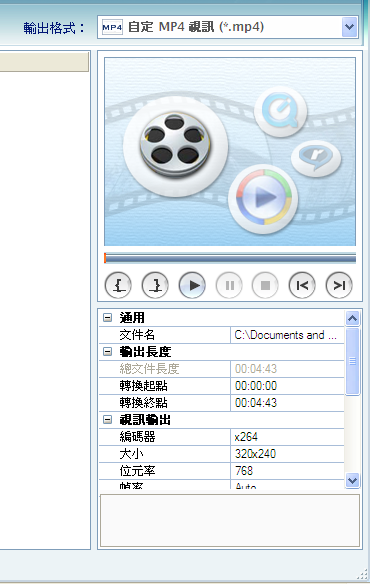Collapse the 視訊輸出 section
Screen dimensions: 370x584
pyautogui.click(x=107, y=420)
